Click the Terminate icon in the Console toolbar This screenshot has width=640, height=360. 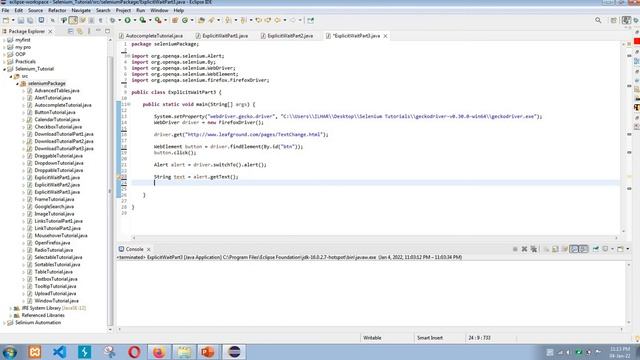(515, 249)
